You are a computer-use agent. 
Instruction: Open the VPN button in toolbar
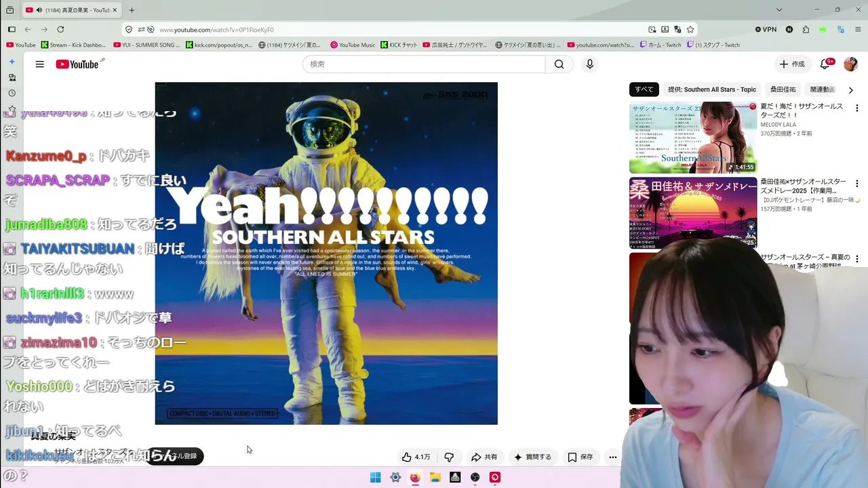point(766,29)
